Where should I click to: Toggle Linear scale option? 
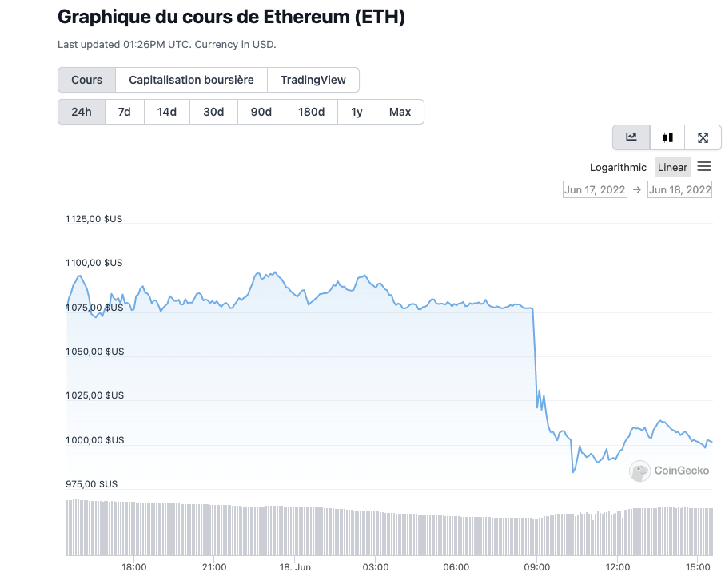coord(672,167)
